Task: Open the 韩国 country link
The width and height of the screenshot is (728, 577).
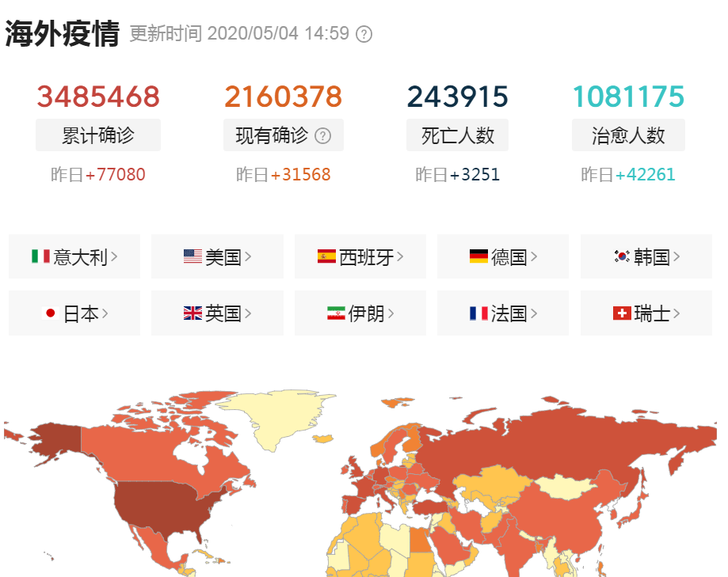Action: (x=646, y=256)
